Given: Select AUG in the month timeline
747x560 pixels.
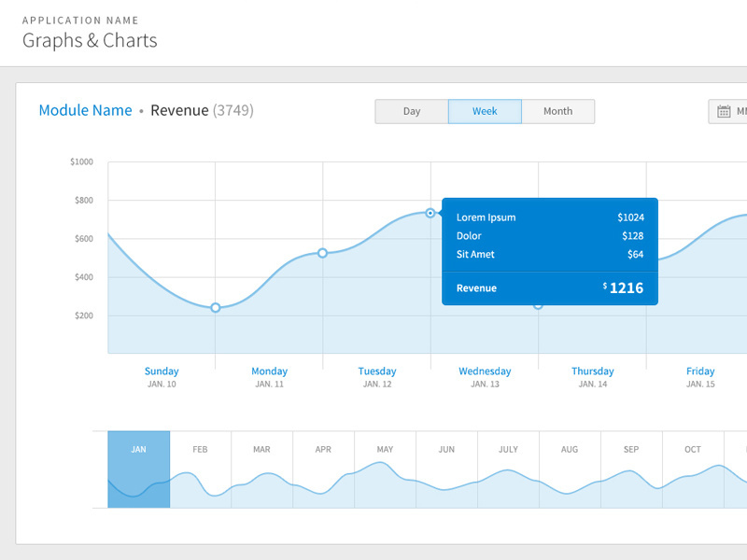Looking at the screenshot, I should point(570,469).
